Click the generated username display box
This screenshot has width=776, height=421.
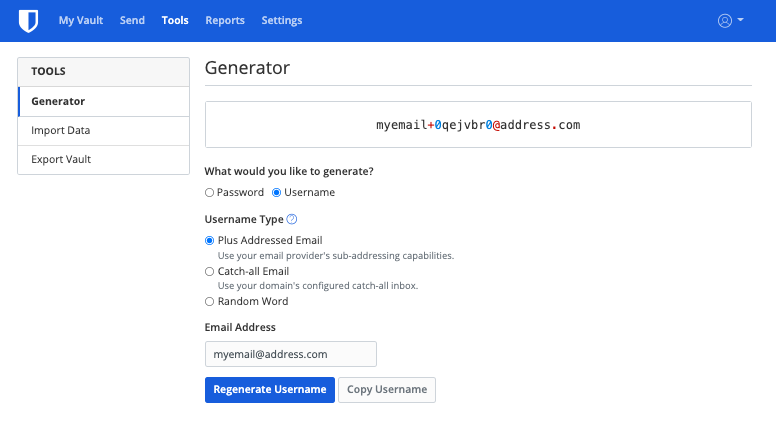click(478, 125)
